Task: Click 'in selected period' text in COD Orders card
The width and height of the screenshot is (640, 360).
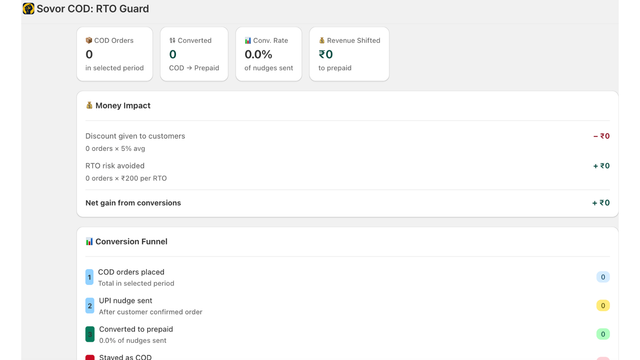Action: [x=115, y=68]
